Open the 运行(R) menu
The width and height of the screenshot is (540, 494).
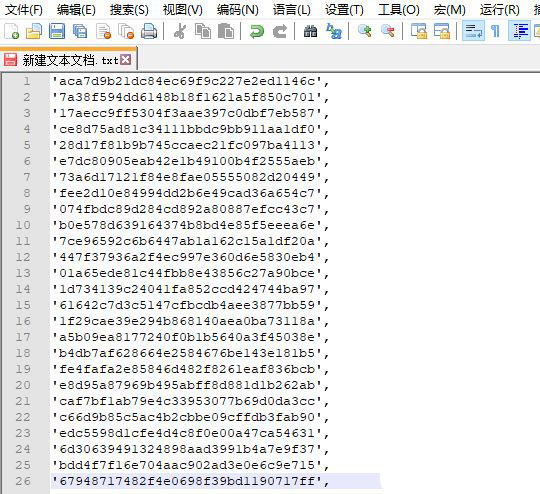(499, 9)
